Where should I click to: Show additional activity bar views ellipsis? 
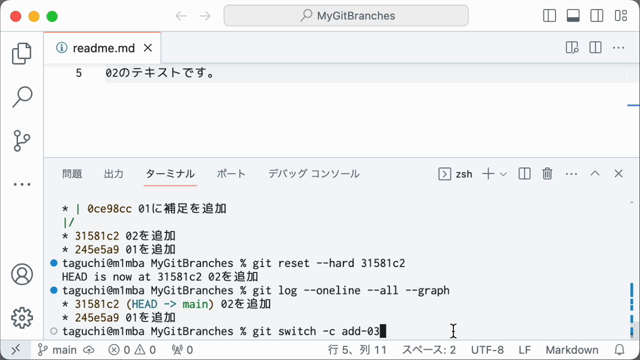[22, 184]
